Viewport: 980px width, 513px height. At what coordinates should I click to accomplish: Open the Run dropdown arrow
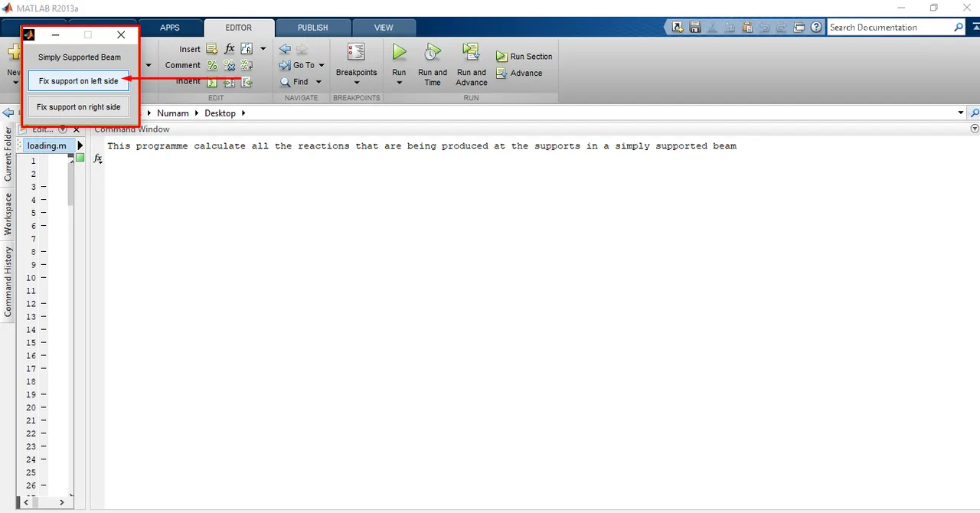click(x=399, y=83)
